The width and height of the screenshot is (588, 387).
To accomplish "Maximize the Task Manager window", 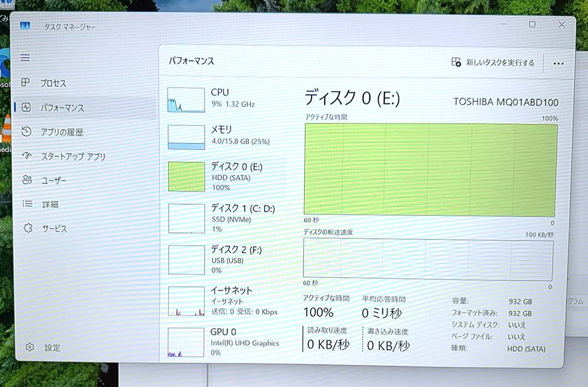I will 532,25.
